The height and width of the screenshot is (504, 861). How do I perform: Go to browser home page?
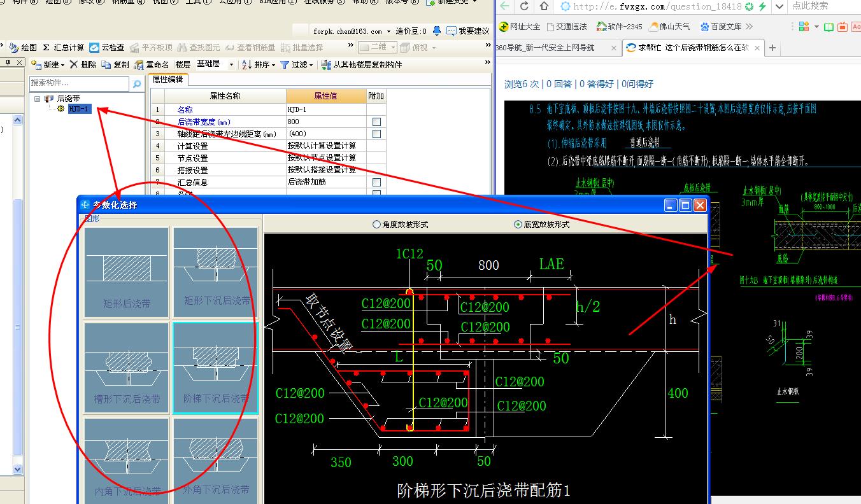tap(544, 6)
